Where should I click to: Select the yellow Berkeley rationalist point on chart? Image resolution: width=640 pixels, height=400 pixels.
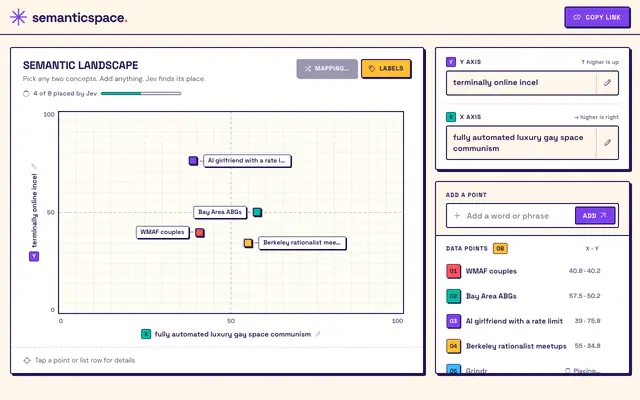coord(248,243)
